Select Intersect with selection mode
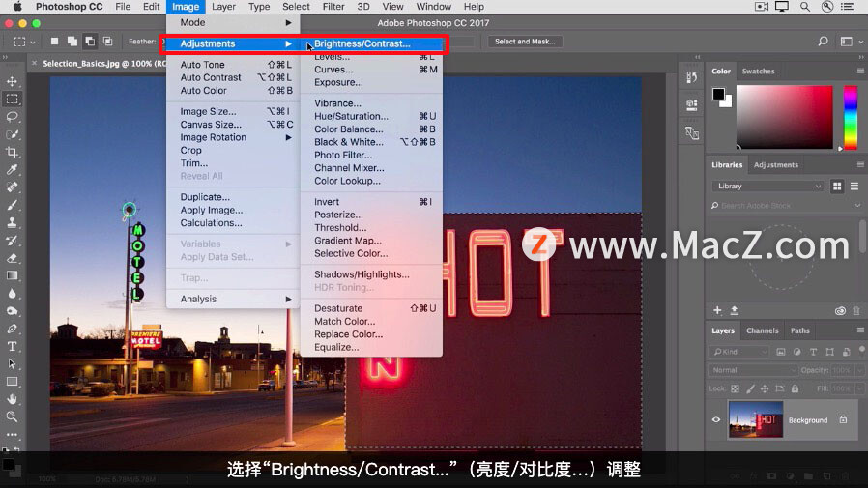Viewport: 868px width, 488px height. (x=108, y=42)
